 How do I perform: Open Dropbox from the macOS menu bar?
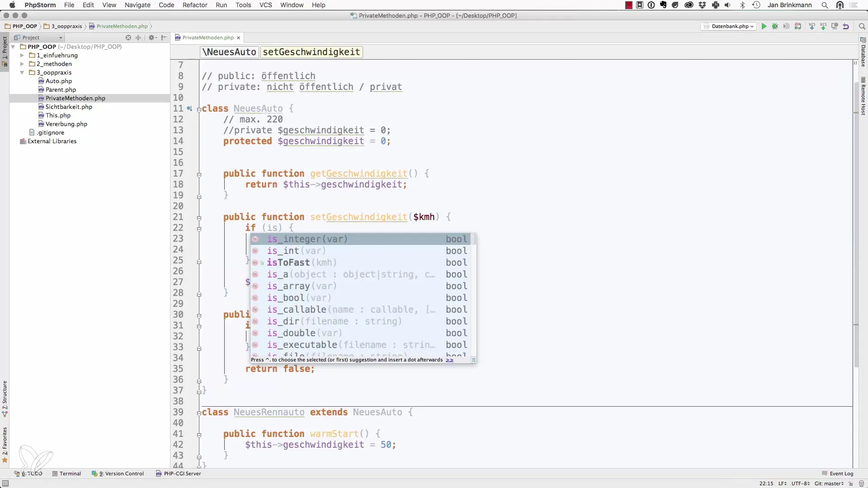pyautogui.click(x=702, y=5)
